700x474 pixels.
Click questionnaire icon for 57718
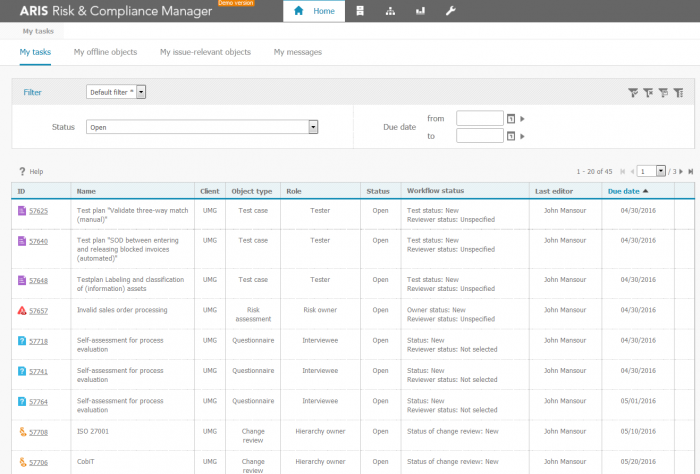tap(22, 341)
